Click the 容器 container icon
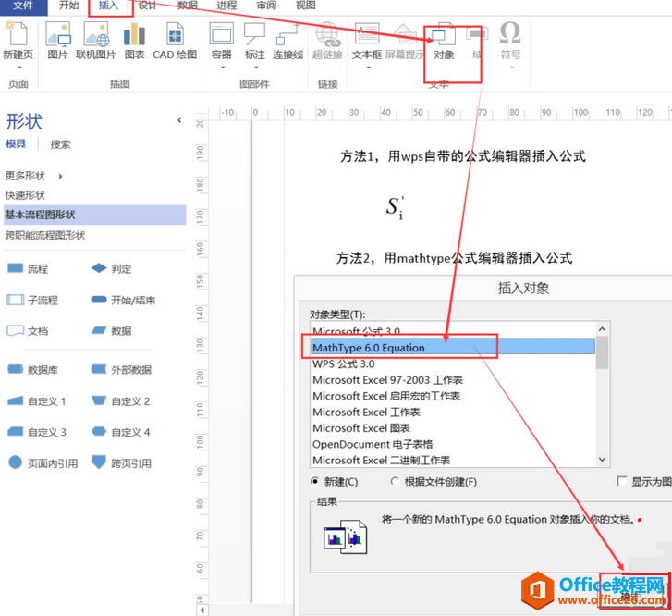 point(222,34)
